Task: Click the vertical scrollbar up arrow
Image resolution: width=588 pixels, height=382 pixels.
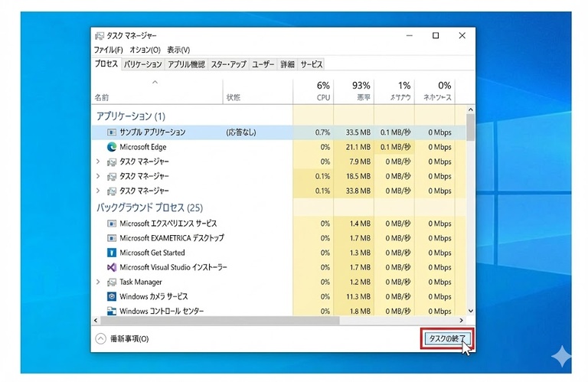Action: tap(471, 109)
